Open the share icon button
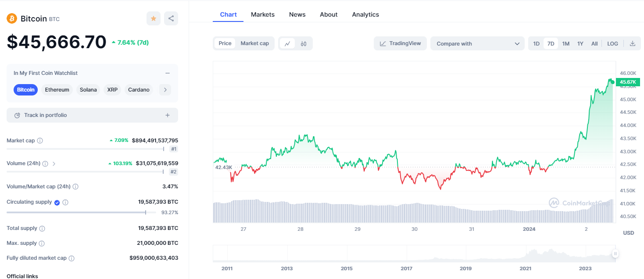This screenshot has width=644, height=279. (x=171, y=18)
